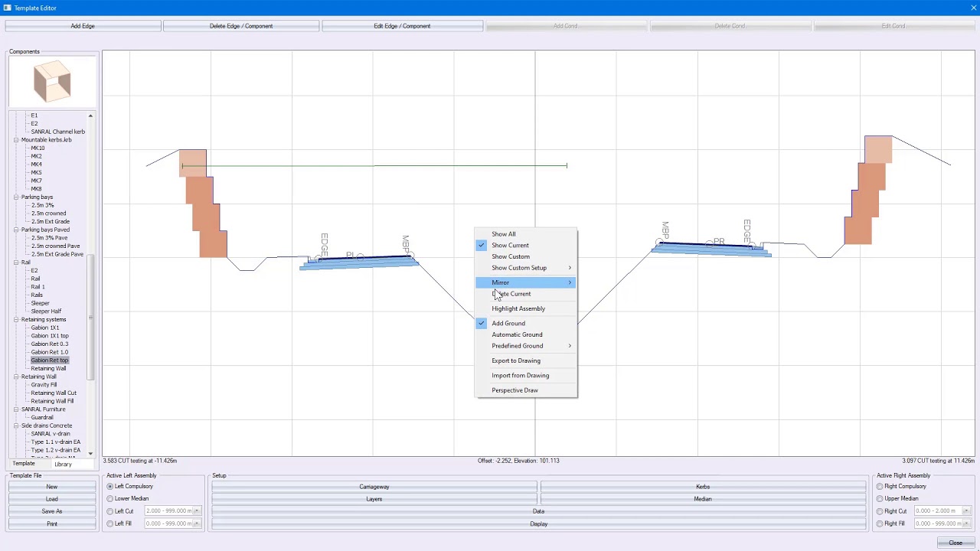Collapse the Retaining Wall tree node

(16, 377)
